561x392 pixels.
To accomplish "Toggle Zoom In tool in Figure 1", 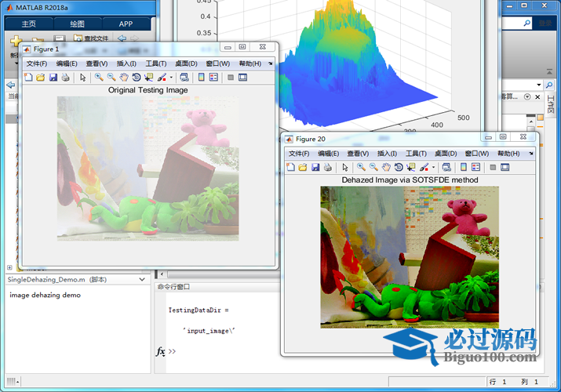I will 99,77.
